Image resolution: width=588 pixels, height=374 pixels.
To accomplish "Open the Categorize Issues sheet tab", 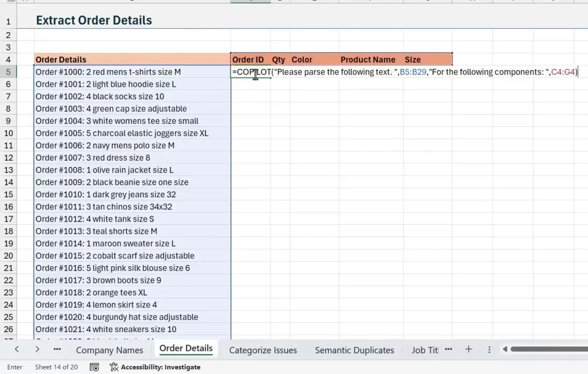I will 263,350.
